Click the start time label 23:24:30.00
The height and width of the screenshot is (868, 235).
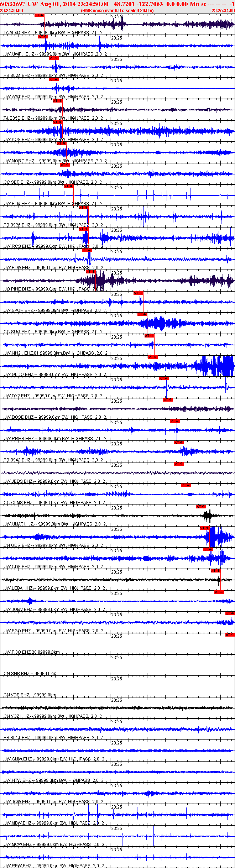click(11, 11)
